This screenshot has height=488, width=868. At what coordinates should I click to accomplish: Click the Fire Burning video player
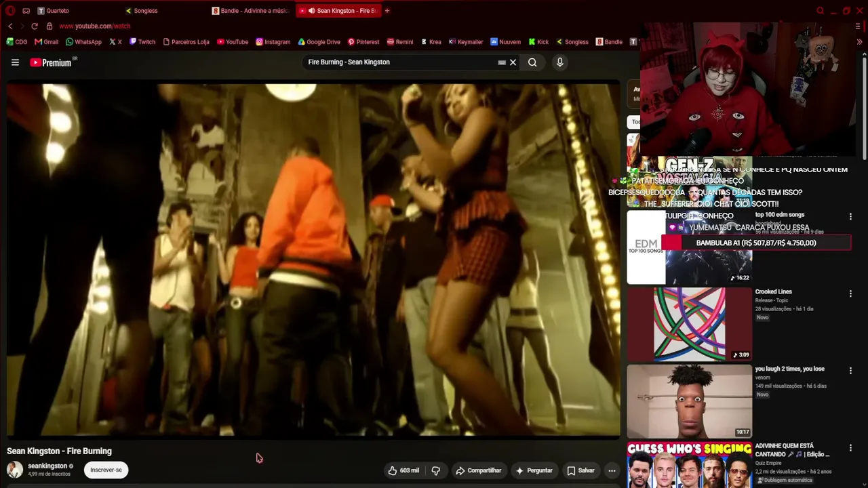313,260
